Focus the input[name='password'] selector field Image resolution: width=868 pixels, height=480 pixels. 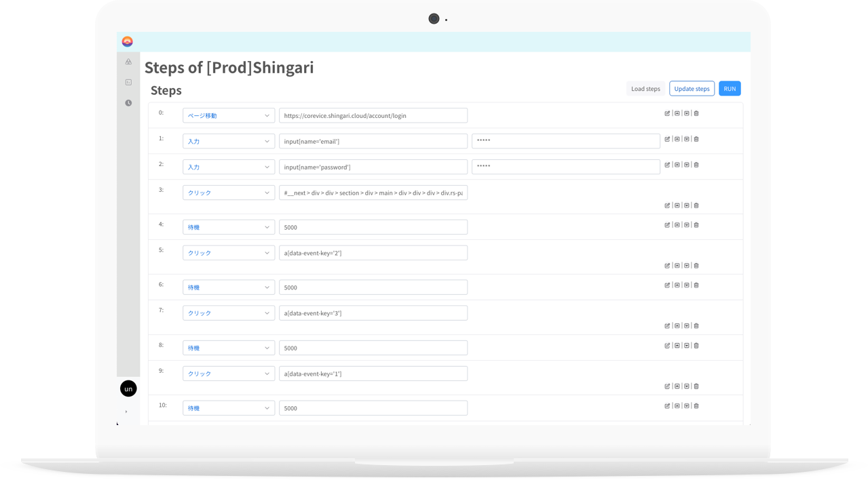tap(373, 167)
